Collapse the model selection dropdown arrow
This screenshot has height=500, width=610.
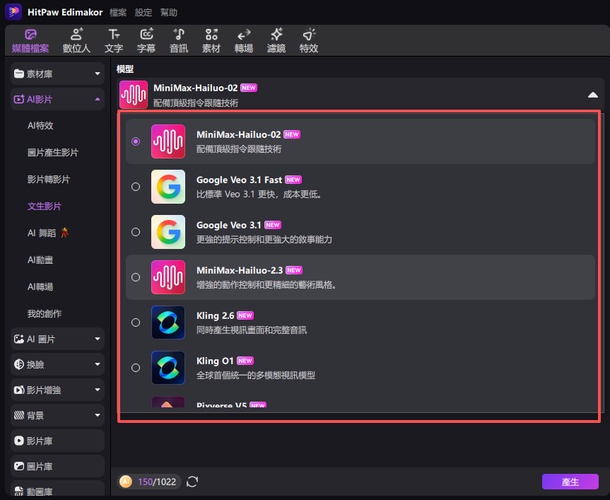pos(592,95)
